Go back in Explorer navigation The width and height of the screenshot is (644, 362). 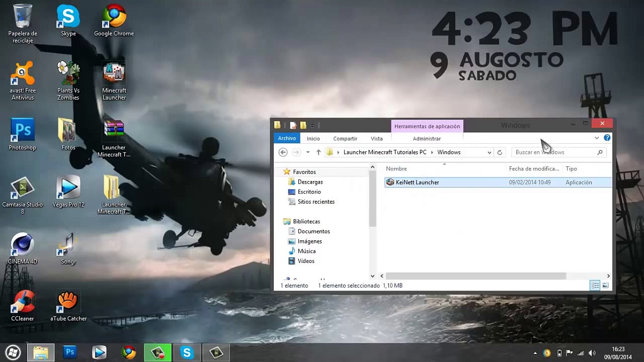(x=283, y=152)
